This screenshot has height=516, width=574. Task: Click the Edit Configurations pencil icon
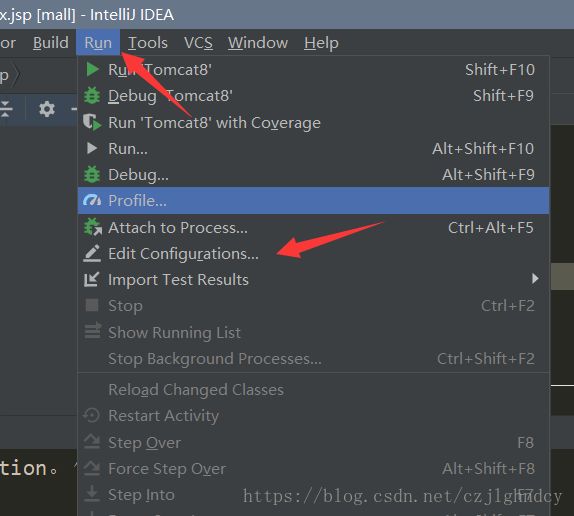pos(92,253)
